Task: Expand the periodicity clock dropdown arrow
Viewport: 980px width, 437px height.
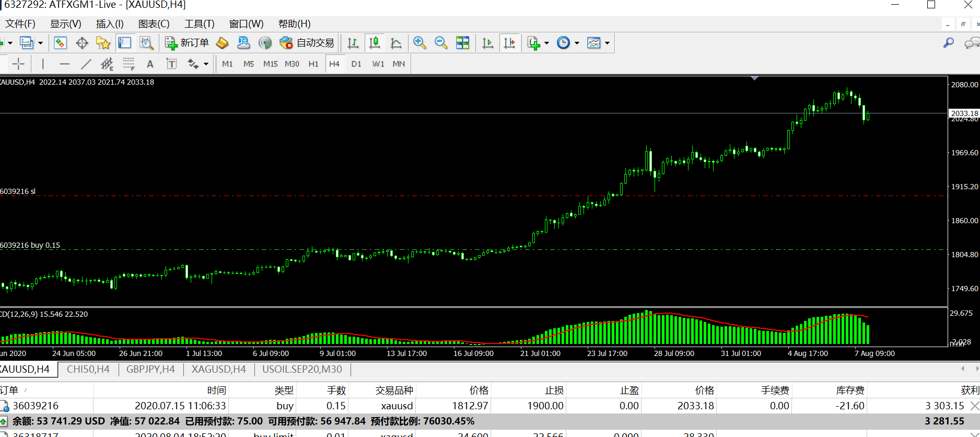Action: (x=577, y=43)
